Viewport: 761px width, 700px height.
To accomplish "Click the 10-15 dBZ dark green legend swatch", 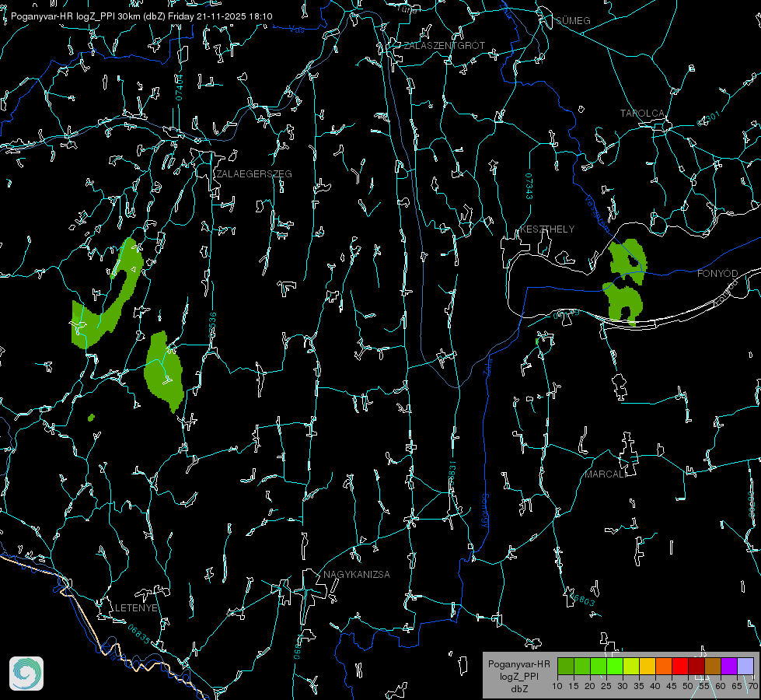I will tap(566, 666).
